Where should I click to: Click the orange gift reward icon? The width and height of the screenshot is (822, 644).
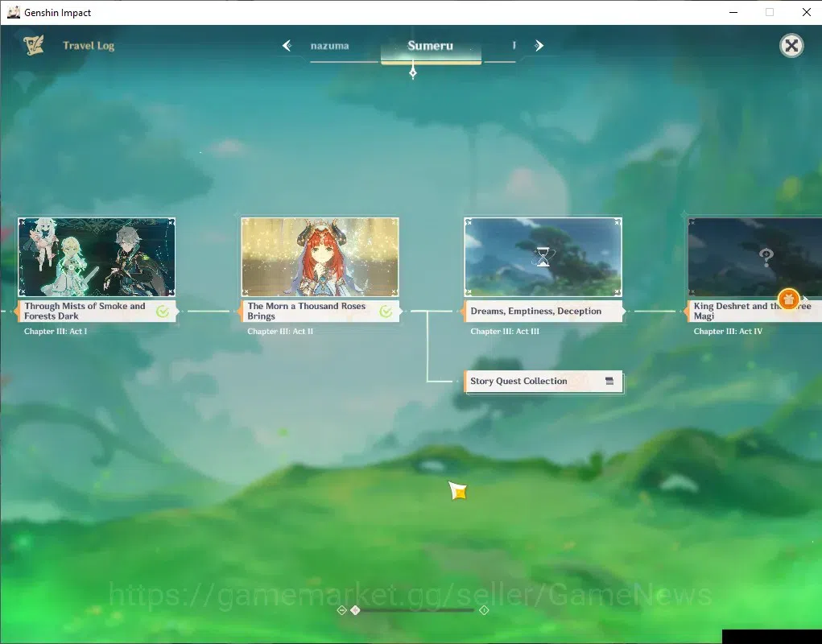point(788,299)
